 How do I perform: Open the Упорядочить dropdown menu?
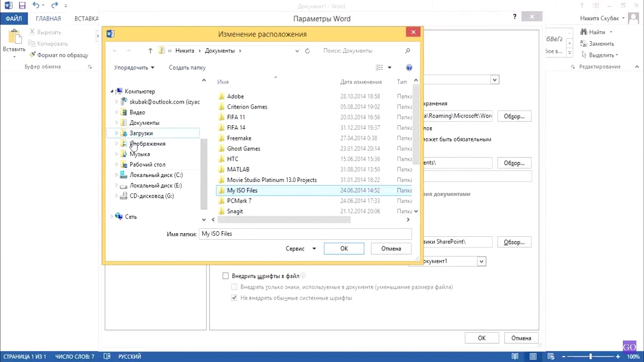coord(134,67)
